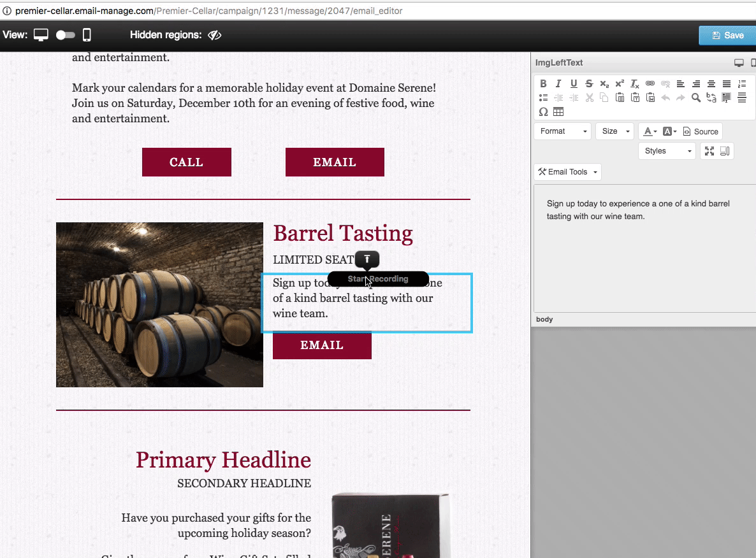Viewport: 756px width, 558px height.
Task: Insert a table
Action: click(x=558, y=112)
